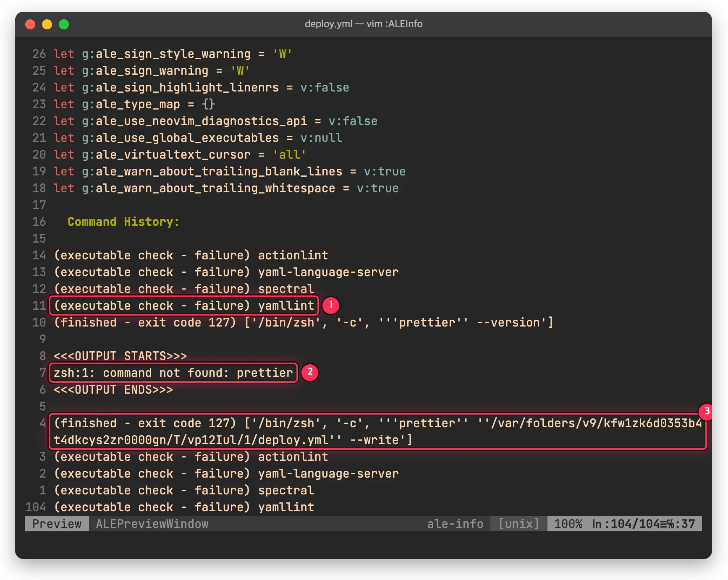
Task: Click yamllint failure on line 104
Action: pyautogui.click(x=184, y=507)
